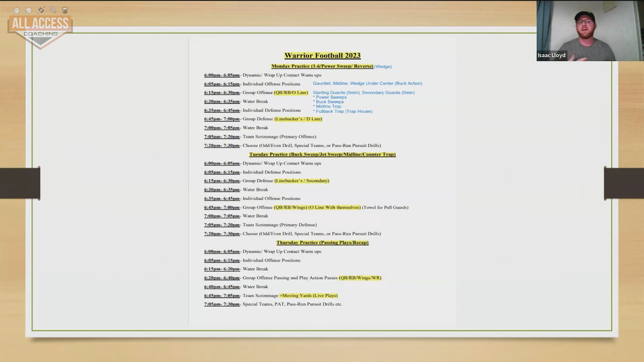Click Tuesday's 'Choose (Odd/Even Drill, Special Teams...' line

312,234
